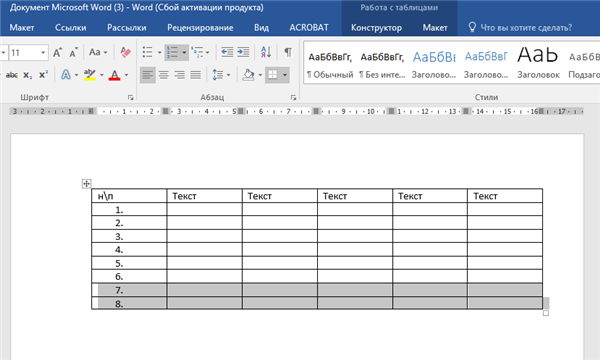
Task: Apply superscript formatting
Action: [43, 75]
